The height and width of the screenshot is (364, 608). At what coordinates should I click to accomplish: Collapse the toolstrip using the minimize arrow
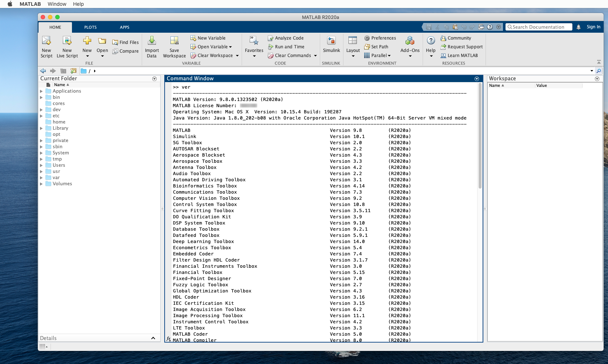point(599,62)
